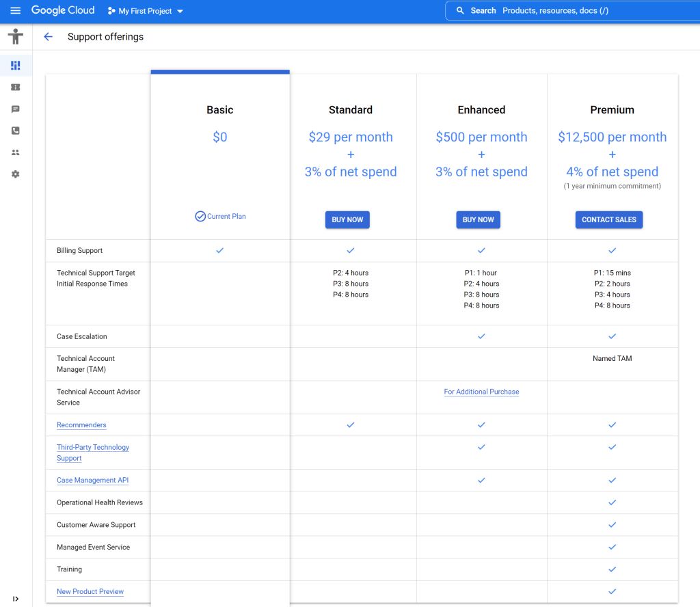The height and width of the screenshot is (607, 700).
Task: Click the 4% of net spend text
Action: [x=612, y=172]
